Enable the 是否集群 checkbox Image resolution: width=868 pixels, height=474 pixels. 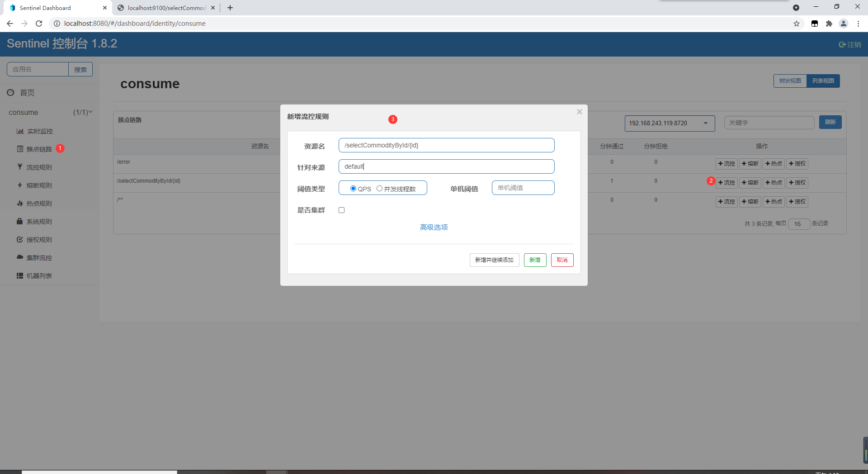click(342, 210)
